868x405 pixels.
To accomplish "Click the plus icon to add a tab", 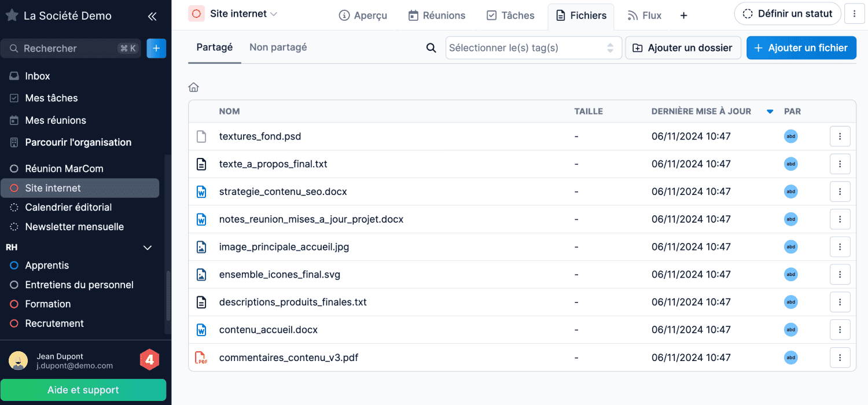I will [683, 16].
